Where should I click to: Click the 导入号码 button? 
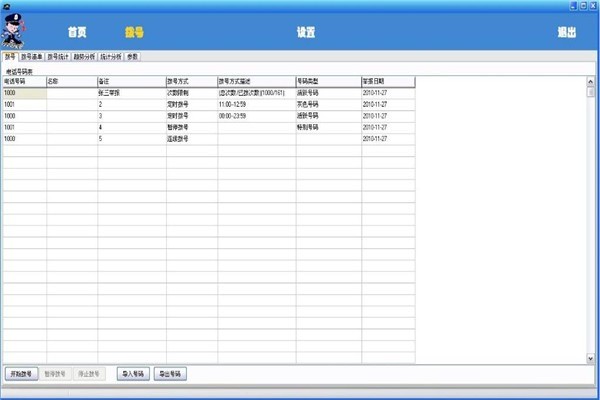(132, 373)
